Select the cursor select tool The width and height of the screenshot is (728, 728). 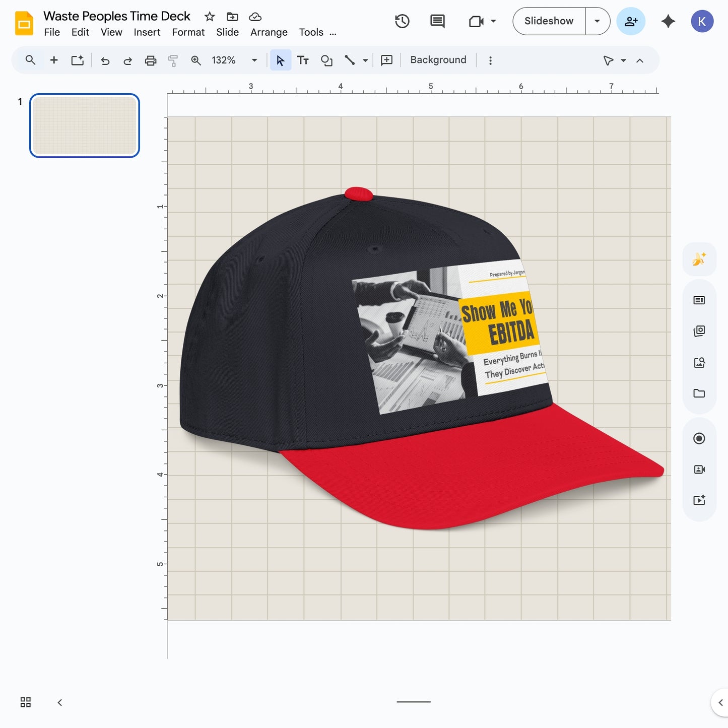(281, 60)
